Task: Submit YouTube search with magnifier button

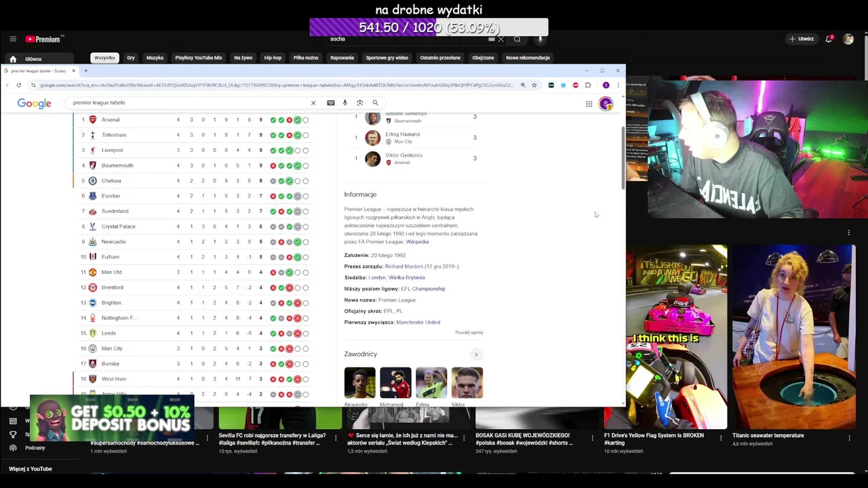Action: (x=517, y=39)
